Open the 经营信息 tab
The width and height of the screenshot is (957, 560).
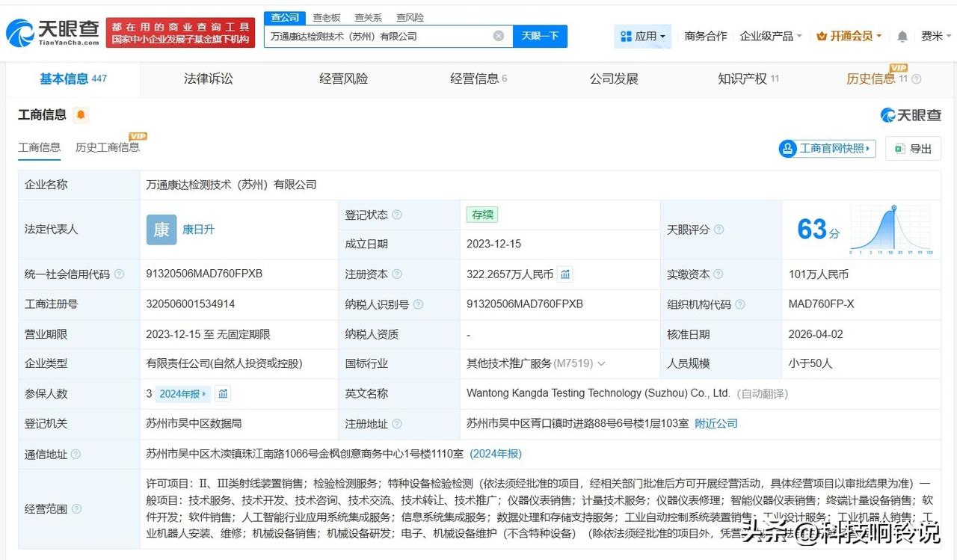(x=478, y=79)
